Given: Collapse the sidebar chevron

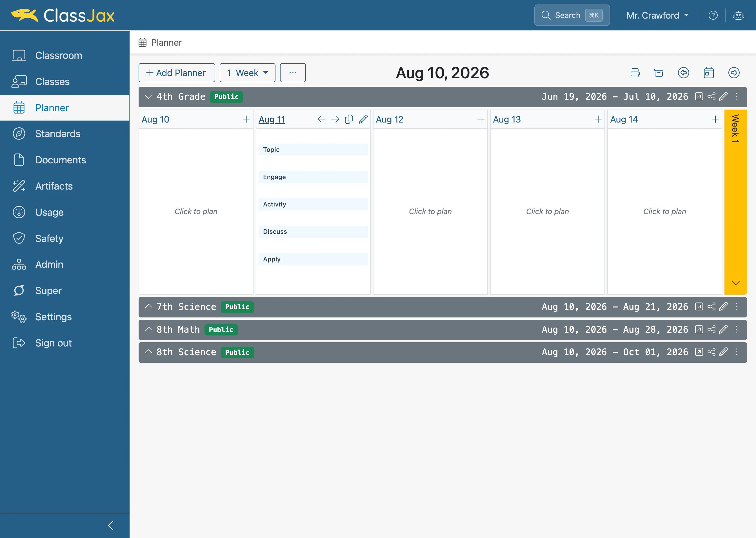Looking at the screenshot, I should 111,525.
